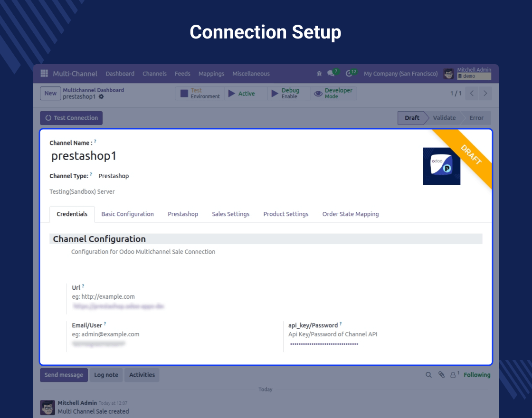Open the activities clock icon
The width and height of the screenshot is (532, 418).
[349, 73]
